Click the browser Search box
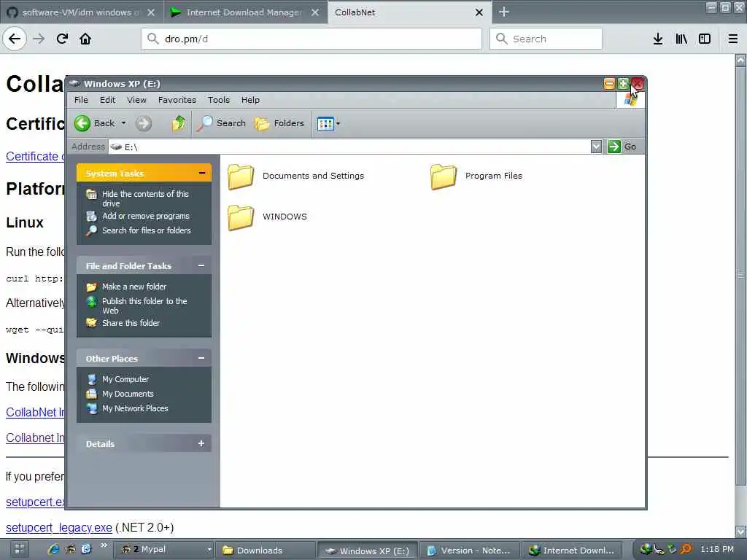This screenshot has width=747, height=560. coord(546,39)
